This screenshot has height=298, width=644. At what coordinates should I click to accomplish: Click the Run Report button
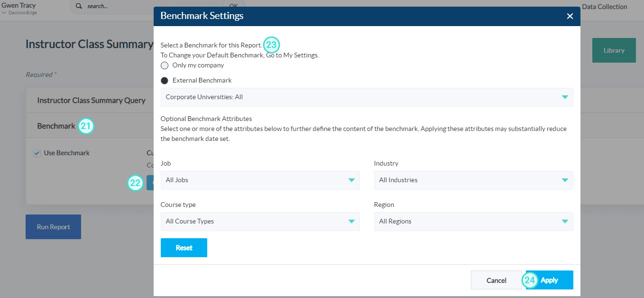(53, 226)
